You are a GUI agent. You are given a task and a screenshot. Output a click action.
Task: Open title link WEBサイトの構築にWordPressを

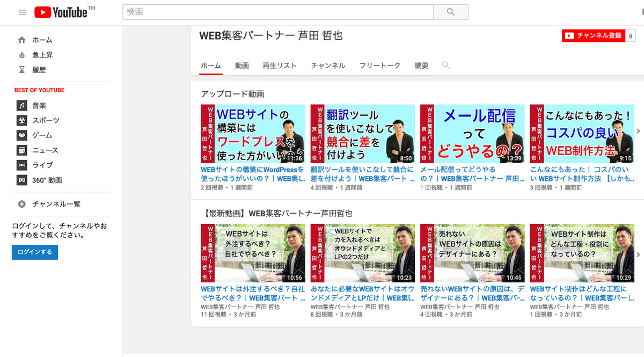[253, 174]
